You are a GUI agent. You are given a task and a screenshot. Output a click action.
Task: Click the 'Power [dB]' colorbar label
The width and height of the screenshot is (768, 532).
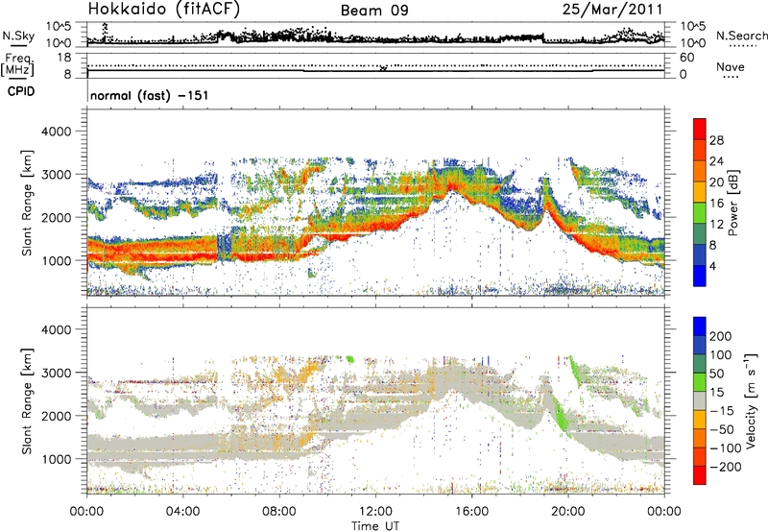pos(733,203)
